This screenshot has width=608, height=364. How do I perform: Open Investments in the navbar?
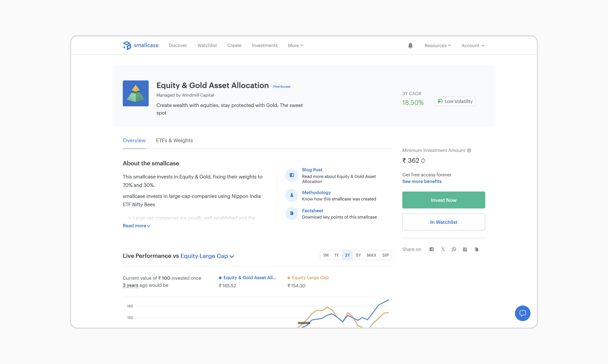[265, 45]
